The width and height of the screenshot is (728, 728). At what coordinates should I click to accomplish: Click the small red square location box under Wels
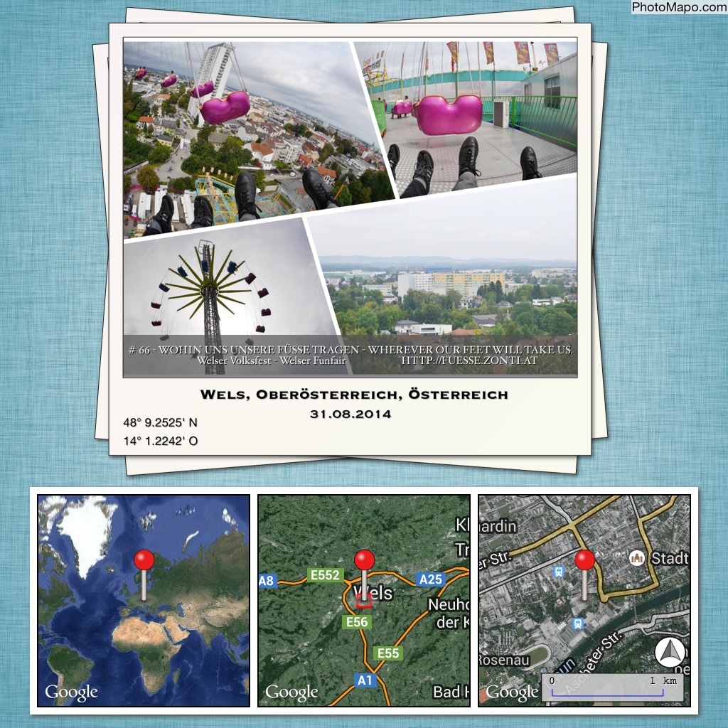click(364, 602)
